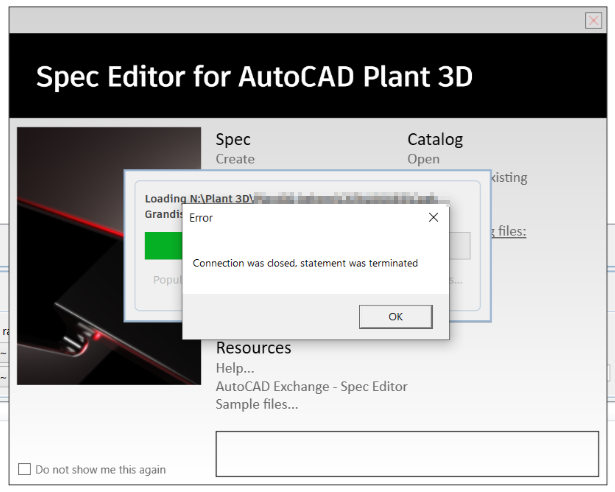
Task: Click the 'Spec Editor for AutoCAD Plant 3D' banner title
Action: pos(254,77)
